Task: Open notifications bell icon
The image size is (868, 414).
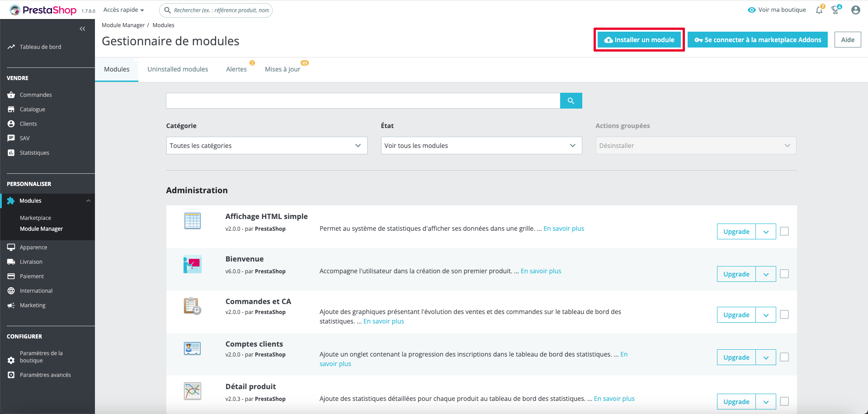Action: coord(819,10)
